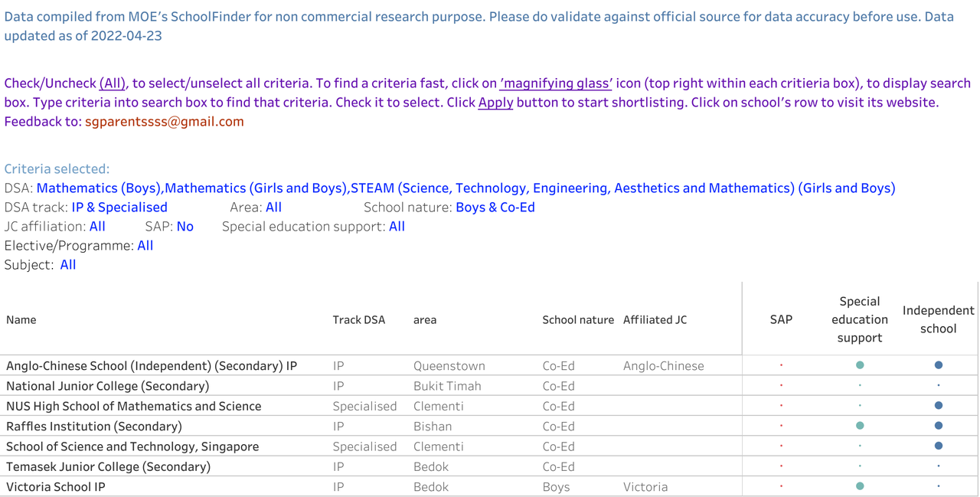This screenshot has width=980, height=497.
Task: Click Subject criteria value All
Action: pos(68,265)
